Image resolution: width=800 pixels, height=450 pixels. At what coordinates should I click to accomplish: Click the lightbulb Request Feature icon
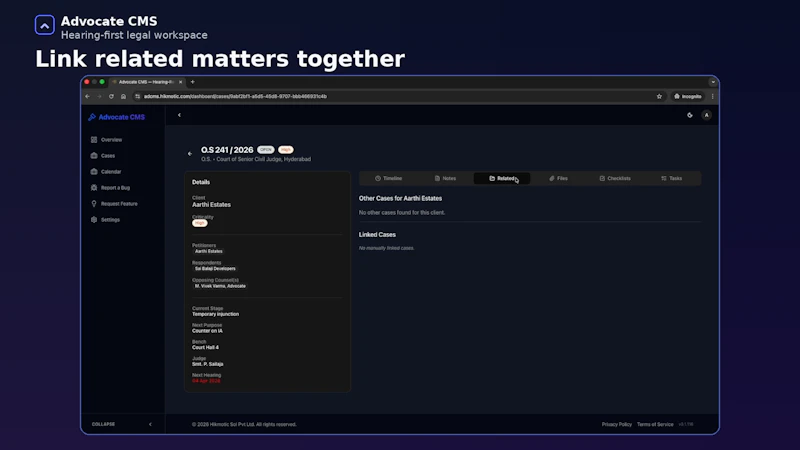click(94, 204)
